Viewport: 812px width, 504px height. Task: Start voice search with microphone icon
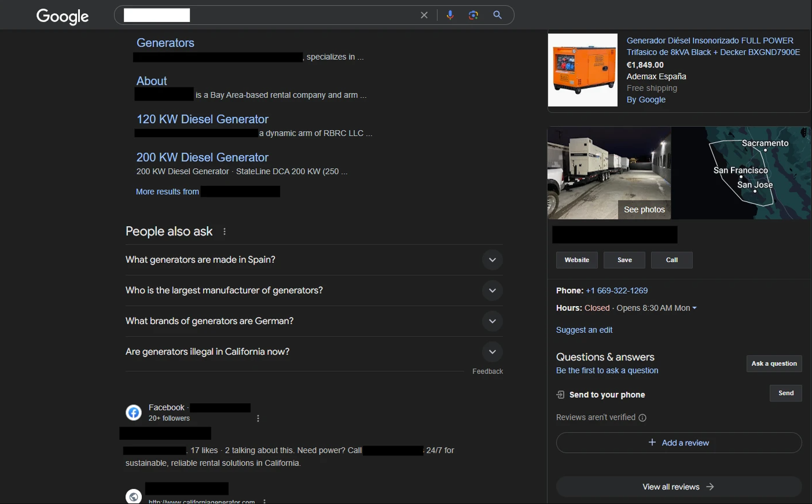click(450, 15)
